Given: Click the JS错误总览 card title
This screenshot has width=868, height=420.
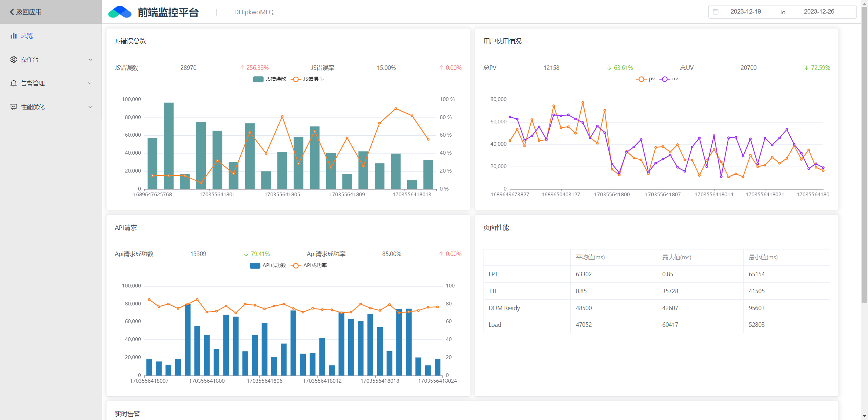Looking at the screenshot, I should click(x=130, y=41).
